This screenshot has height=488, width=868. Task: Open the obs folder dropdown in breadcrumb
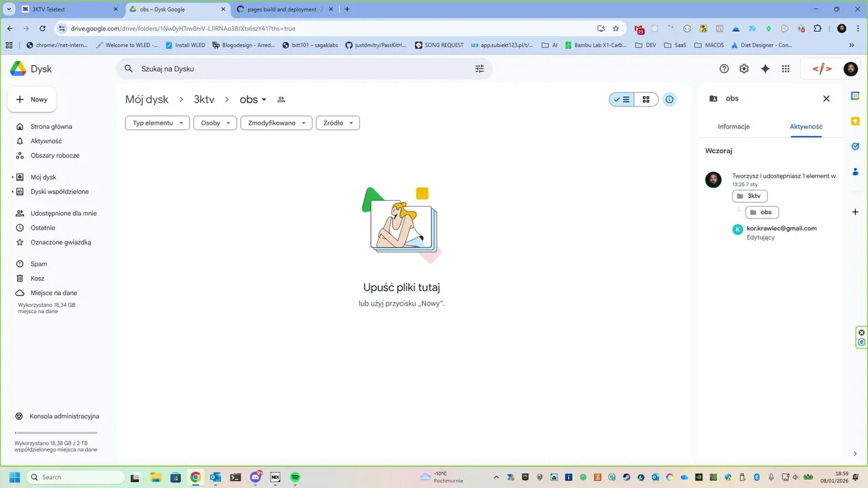click(254, 100)
